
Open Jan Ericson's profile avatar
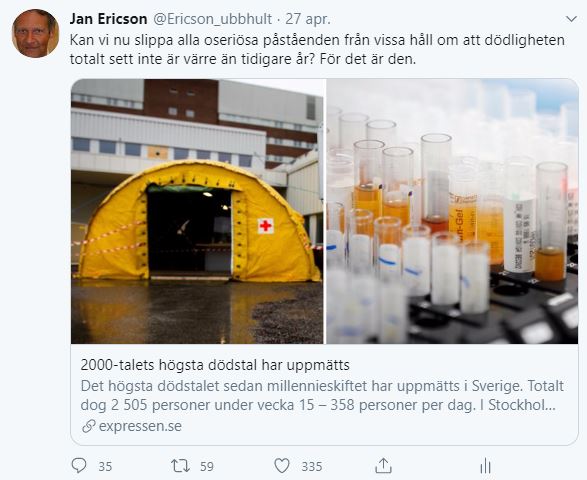[x=35, y=33]
